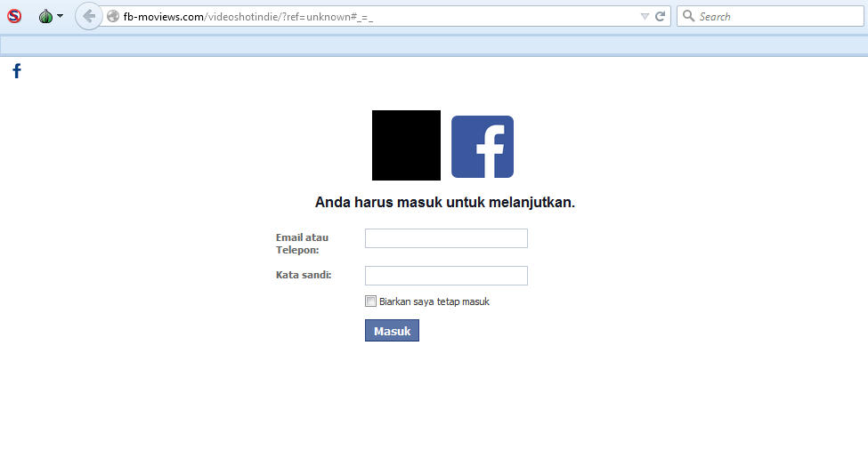
Task: Click the NoScript icon in the toolbar
Action: click(14, 16)
